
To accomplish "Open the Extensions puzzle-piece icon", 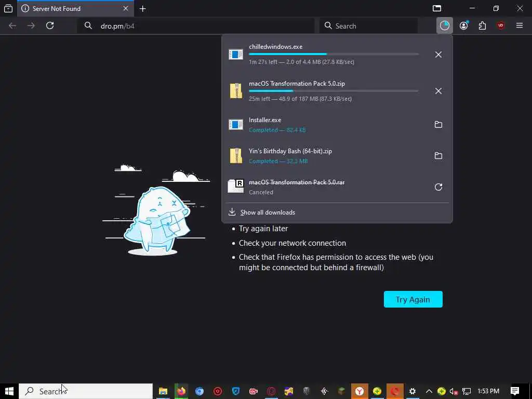I will click(x=482, y=26).
